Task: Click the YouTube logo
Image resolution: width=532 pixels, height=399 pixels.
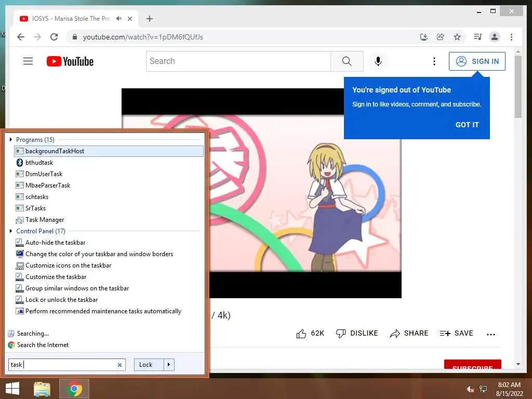Action: point(70,61)
